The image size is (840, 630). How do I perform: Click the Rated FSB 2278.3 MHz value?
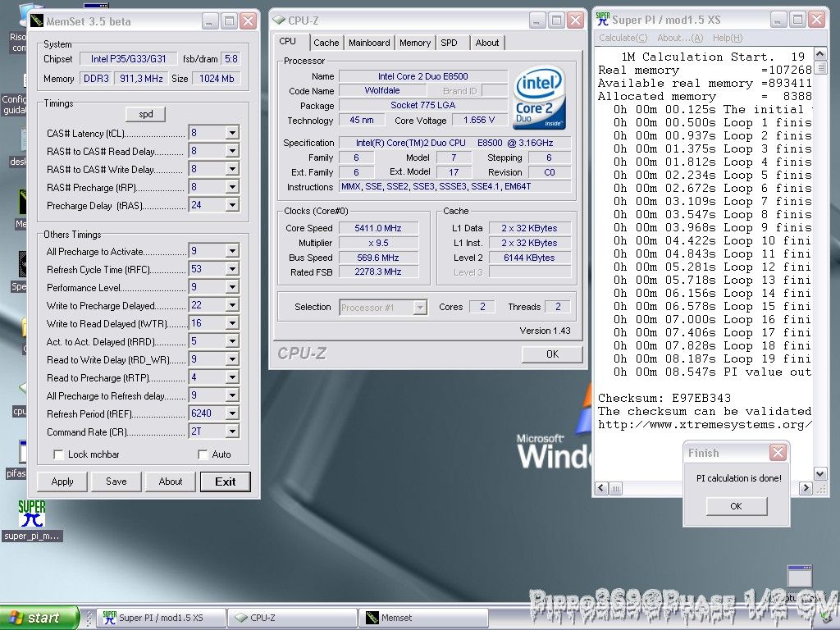click(x=378, y=272)
